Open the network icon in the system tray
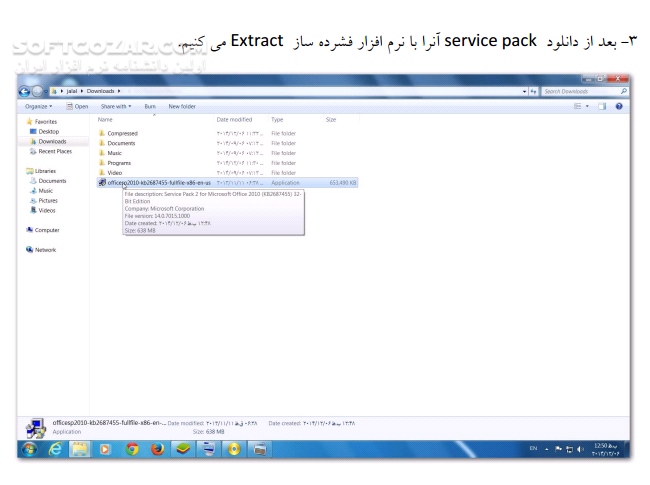Screen dimensions: 650x485 [569, 449]
